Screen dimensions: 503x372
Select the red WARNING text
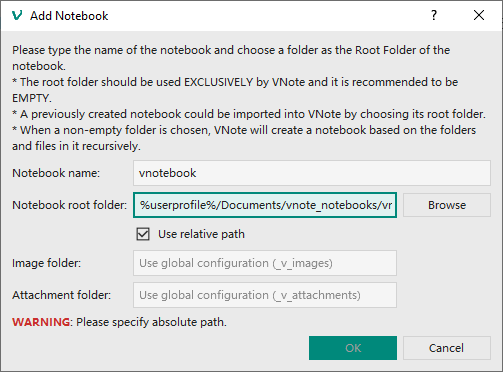click(41, 322)
